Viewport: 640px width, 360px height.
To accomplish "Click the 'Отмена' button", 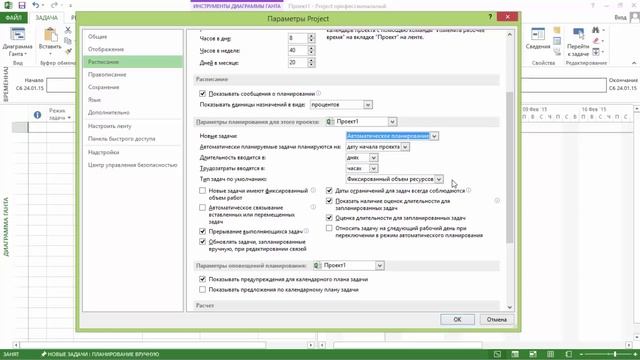I will click(496, 320).
